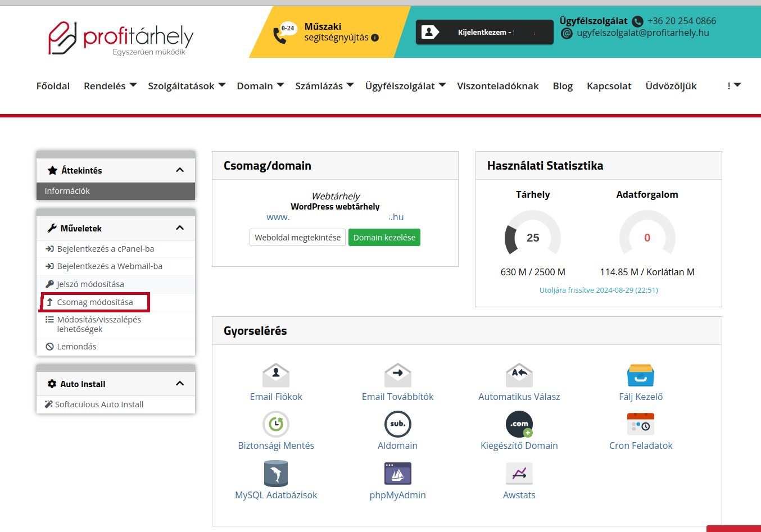Click the Kijelentkezem logout button
Image resolution: width=761 pixels, height=532 pixels.
tap(484, 32)
